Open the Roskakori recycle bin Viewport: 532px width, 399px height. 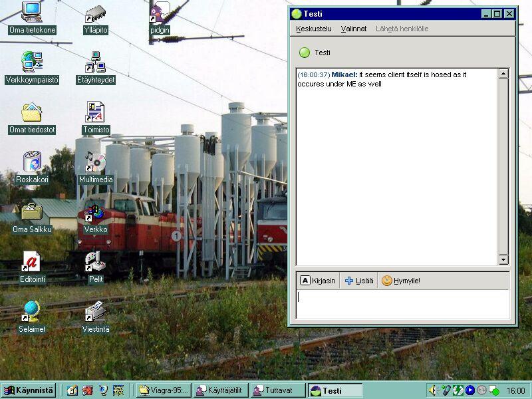32,164
